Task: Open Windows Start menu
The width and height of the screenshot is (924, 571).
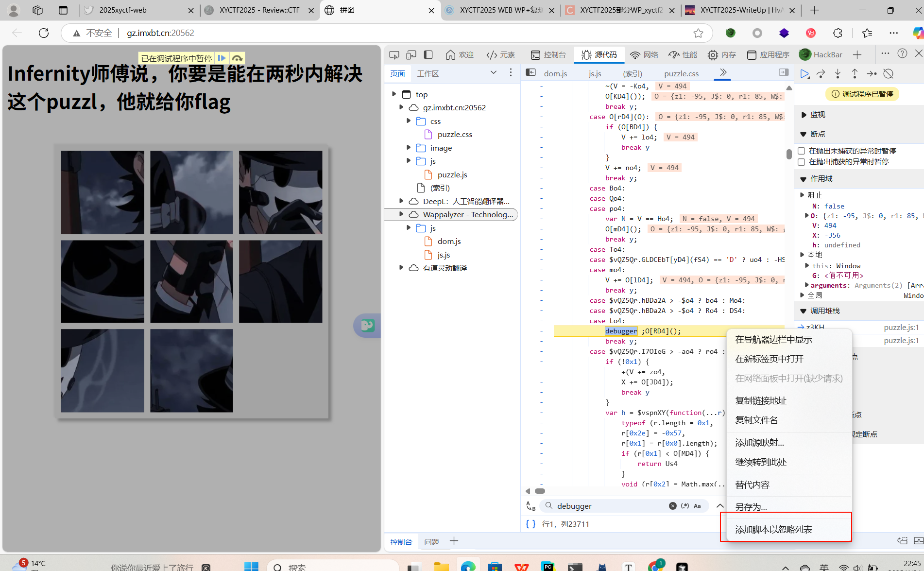Action: [x=251, y=567]
